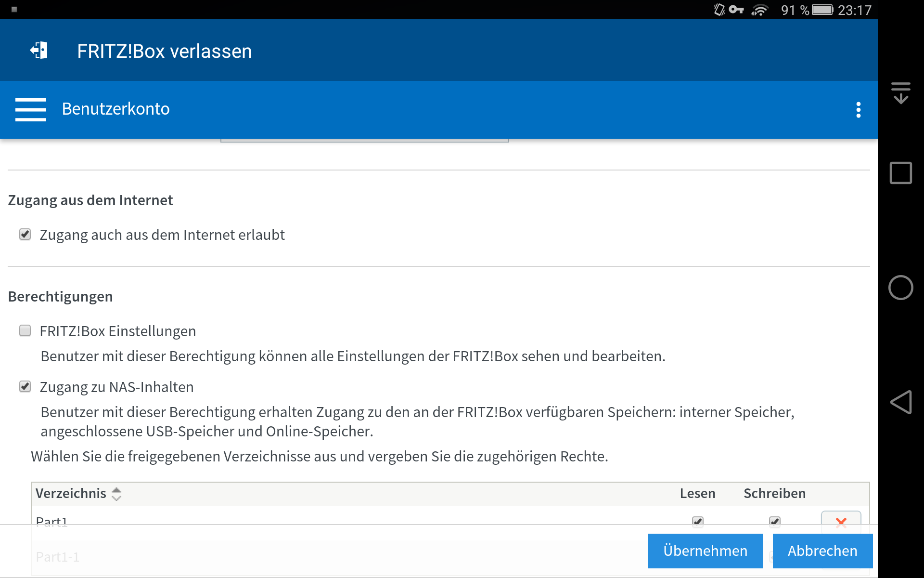Tap the Android back triangle button
This screenshot has width=924, height=578.
coord(900,402)
